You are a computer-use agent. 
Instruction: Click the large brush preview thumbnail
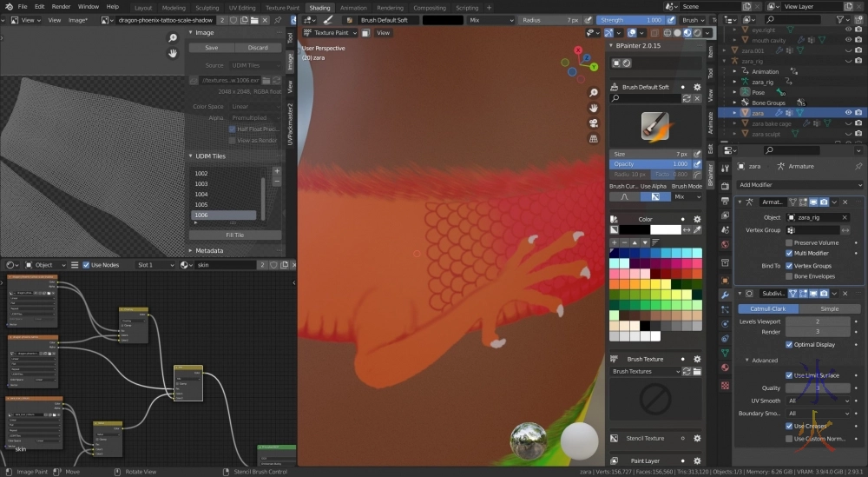pos(655,126)
